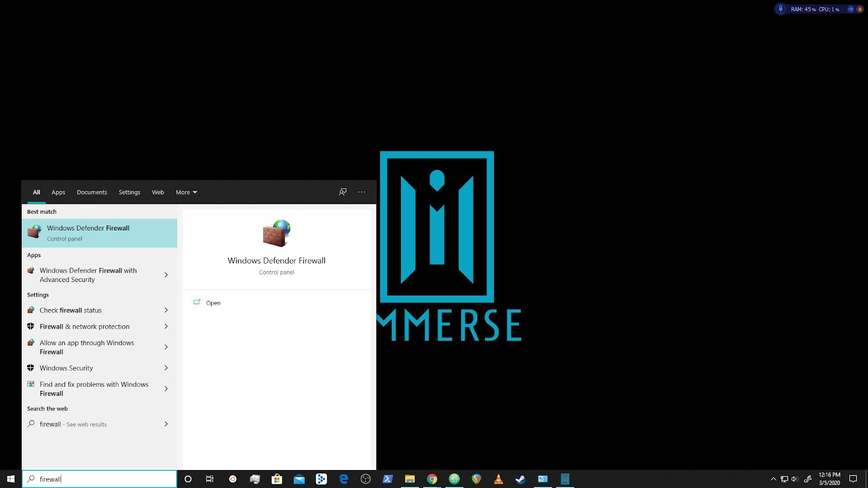Open the green-orange shield app icon on taskbar
This screenshot has height=488, width=868.
[476, 479]
